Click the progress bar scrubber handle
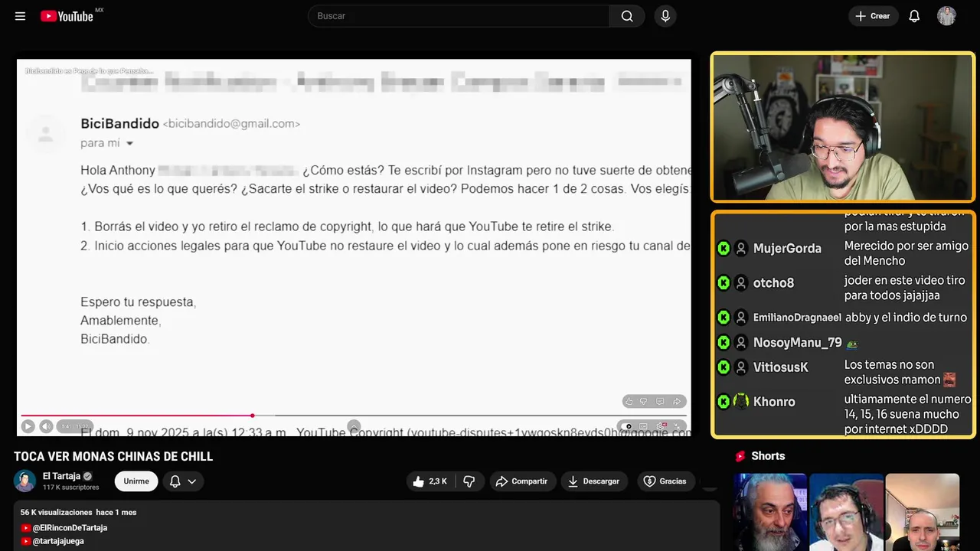Image resolution: width=980 pixels, height=551 pixels. coord(253,416)
